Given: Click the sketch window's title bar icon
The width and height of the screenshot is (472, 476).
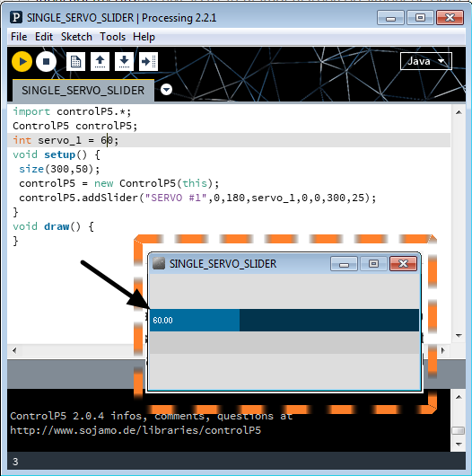Looking at the screenshot, I should (159, 263).
